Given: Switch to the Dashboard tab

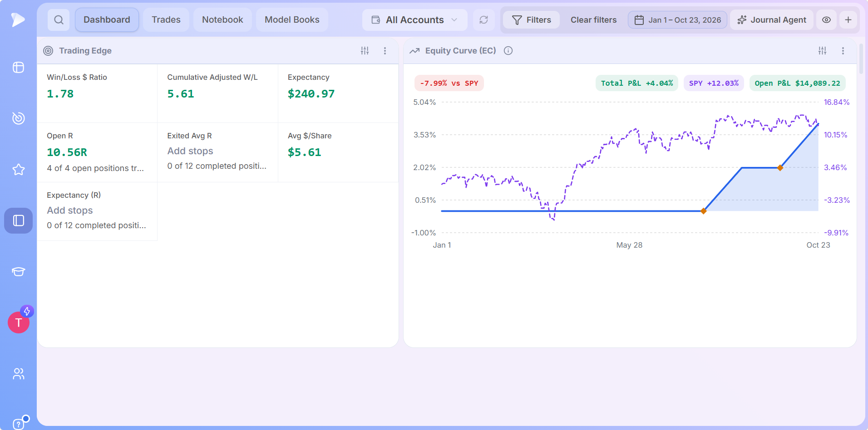Looking at the screenshot, I should click(x=107, y=20).
